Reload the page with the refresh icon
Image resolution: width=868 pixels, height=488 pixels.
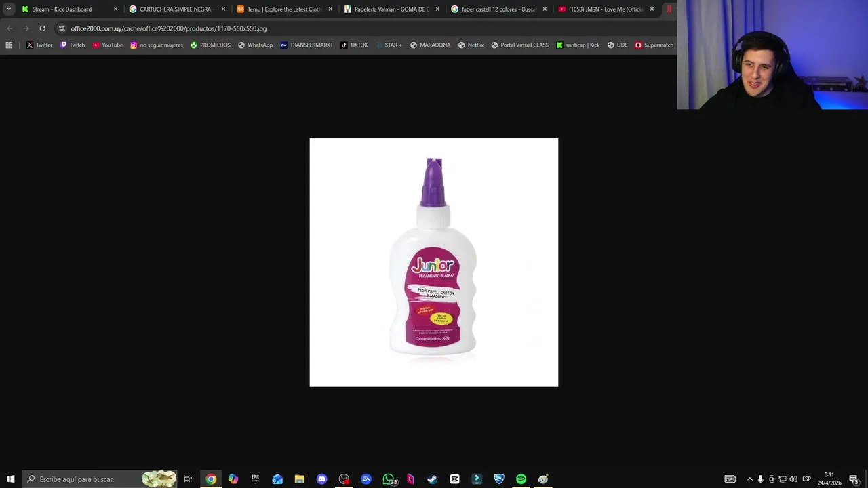(42, 28)
